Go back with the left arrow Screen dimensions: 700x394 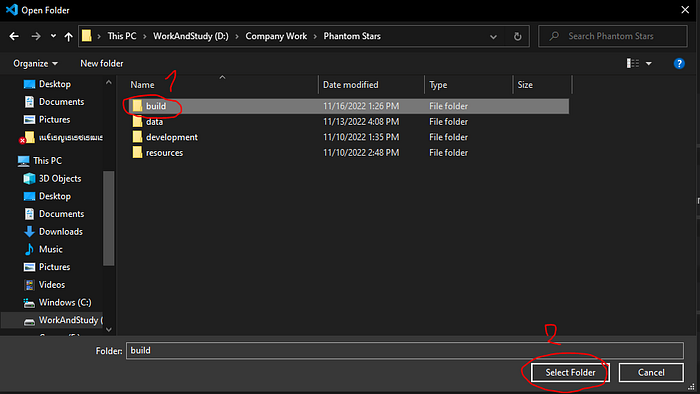pos(14,36)
